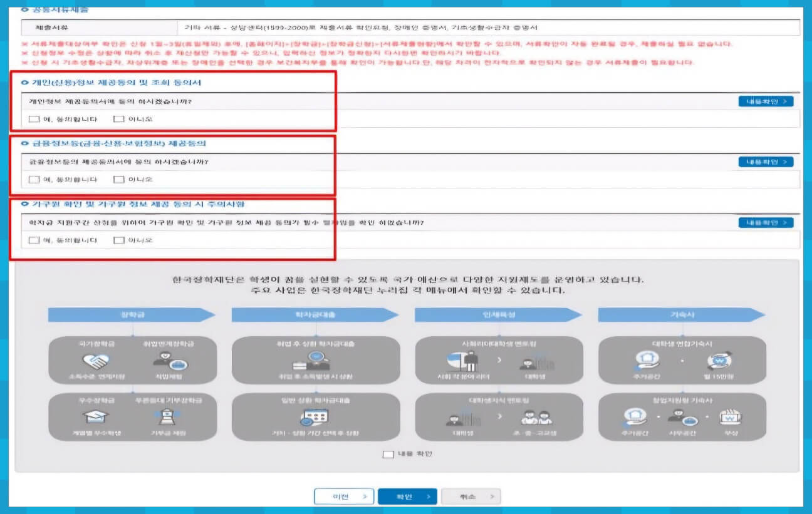Select the 장학금 arrow header

[x=132, y=314]
